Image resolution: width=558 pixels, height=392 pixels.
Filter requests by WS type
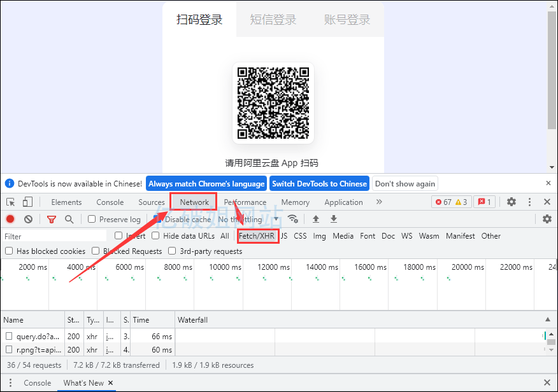click(407, 236)
